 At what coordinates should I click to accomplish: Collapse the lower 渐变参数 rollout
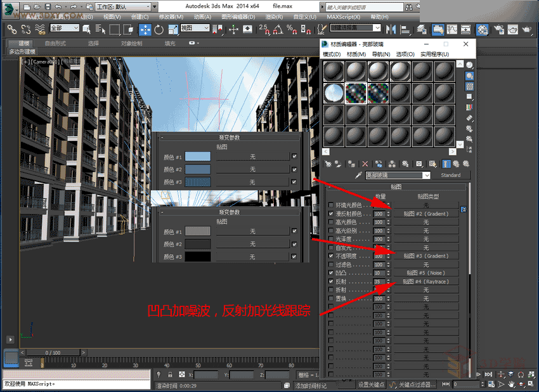coord(230,212)
